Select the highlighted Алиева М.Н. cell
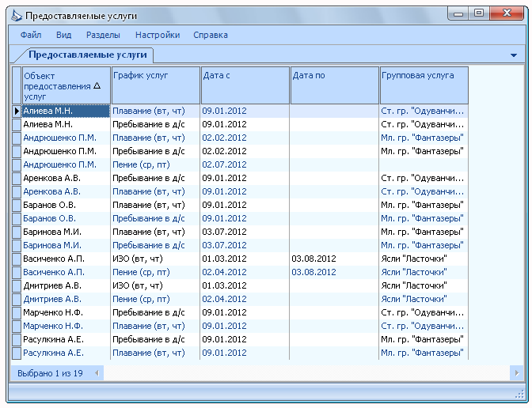This screenshot has height=408, width=532. [x=66, y=111]
